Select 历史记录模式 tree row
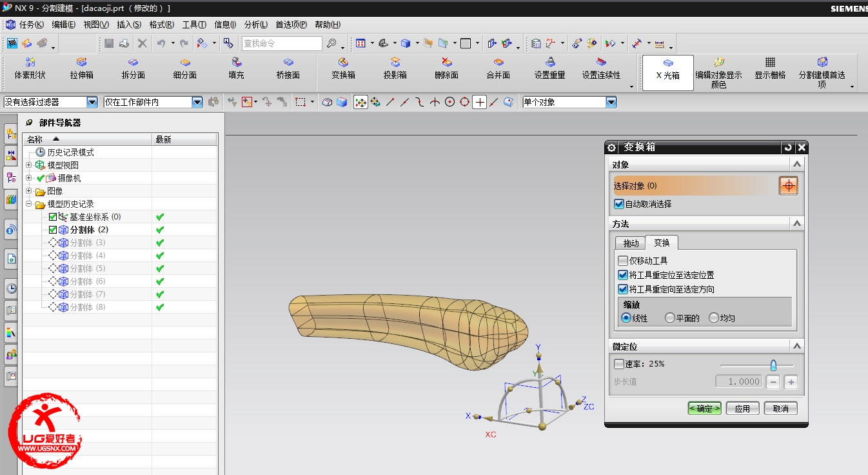Image resolution: width=868 pixels, height=475 pixels. (70, 152)
